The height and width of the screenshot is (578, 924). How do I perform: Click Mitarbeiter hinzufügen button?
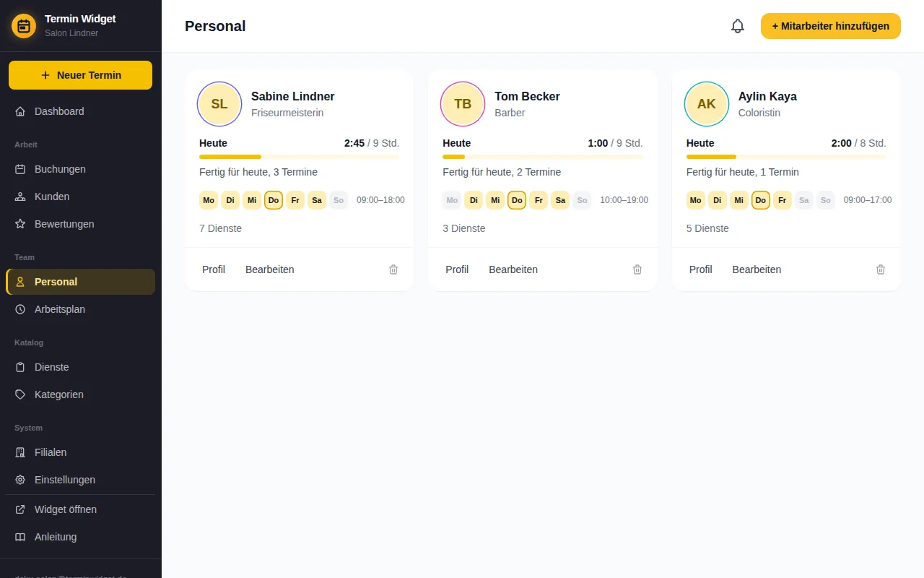click(830, 26)
